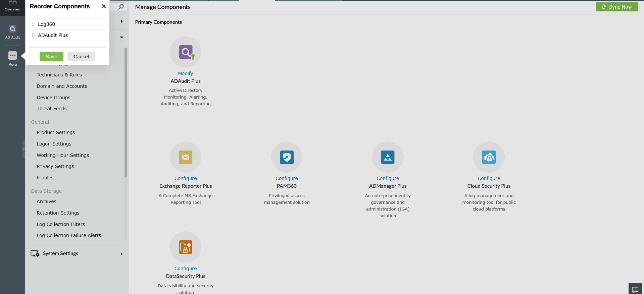
Task: Open Working Hour Settings
Action: click(63, 155)
